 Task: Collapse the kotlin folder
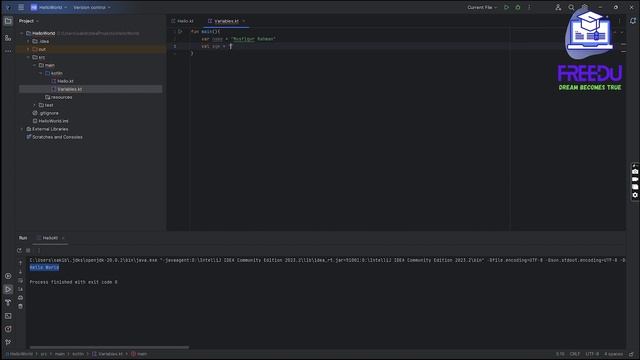pyautogui.click(x=41, y=73)
